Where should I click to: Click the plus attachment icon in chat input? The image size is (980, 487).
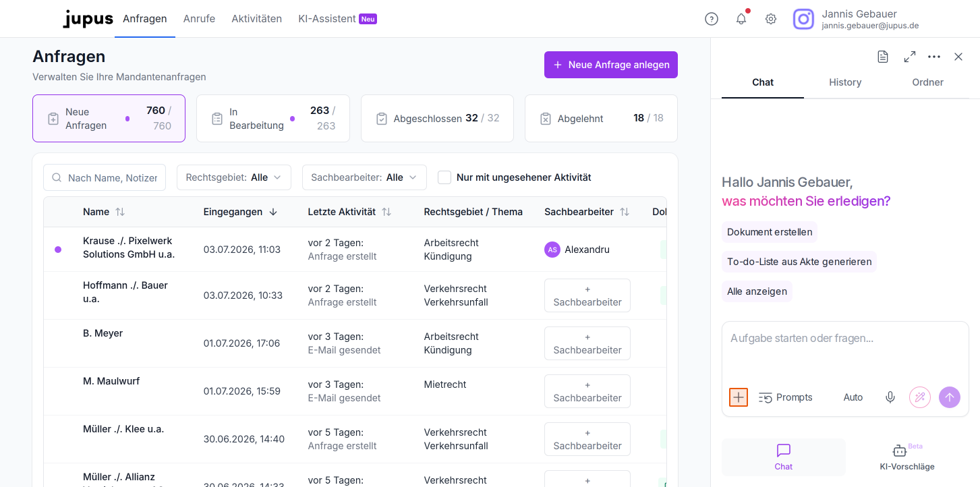(x=739, y=397)
